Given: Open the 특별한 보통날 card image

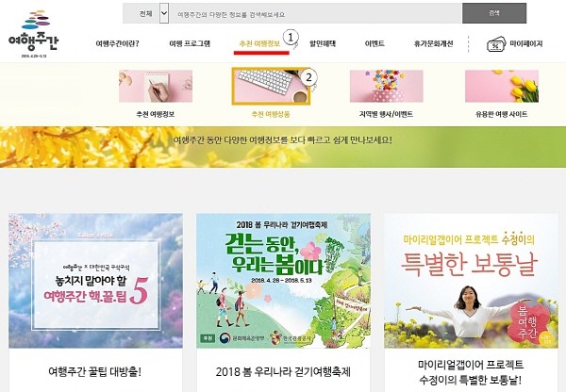Looking at the screenshot, I should [x=471, y=281].
